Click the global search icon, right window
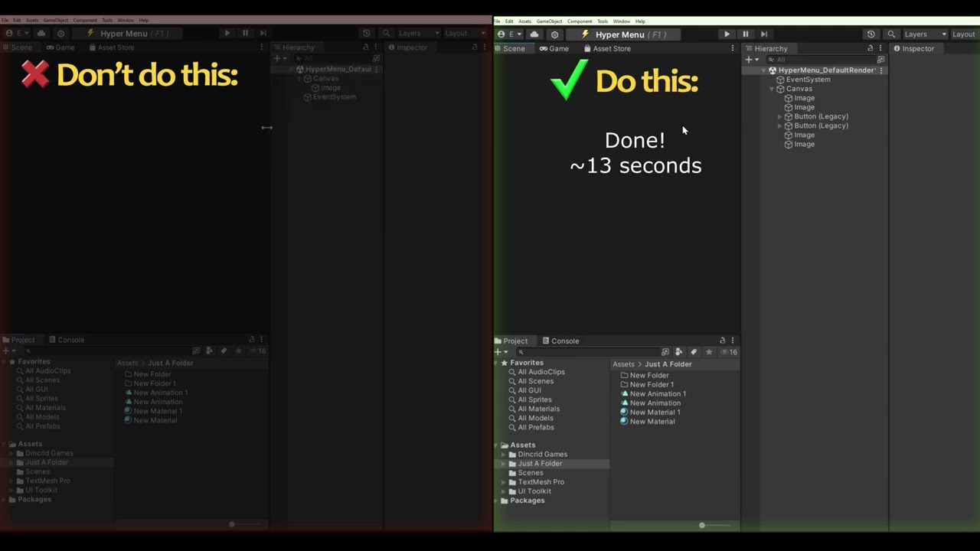 891,34
